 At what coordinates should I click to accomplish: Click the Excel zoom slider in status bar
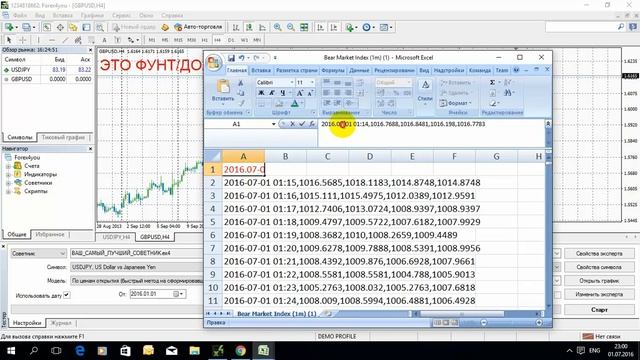511,323
